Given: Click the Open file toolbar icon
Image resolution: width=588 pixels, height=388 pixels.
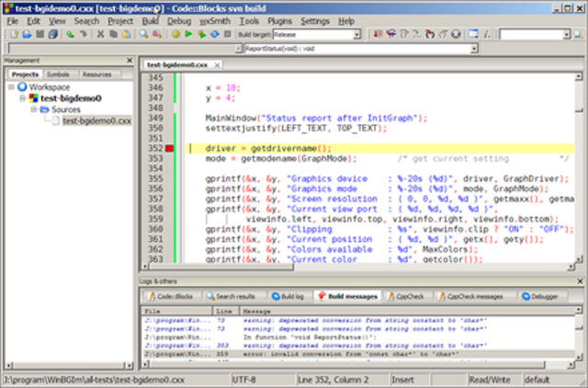Looking at the screenshot, I should point(27,34).
